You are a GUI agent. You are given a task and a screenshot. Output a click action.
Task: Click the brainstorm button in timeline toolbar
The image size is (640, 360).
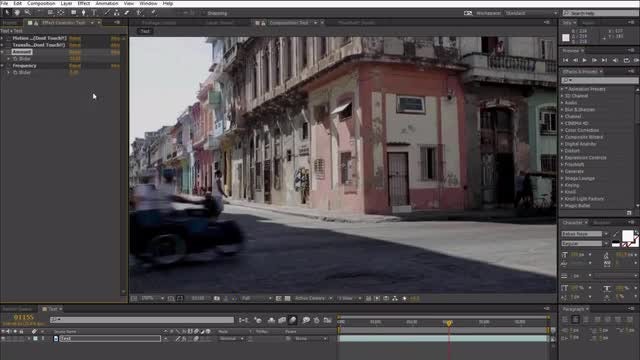tap(306, 320)
